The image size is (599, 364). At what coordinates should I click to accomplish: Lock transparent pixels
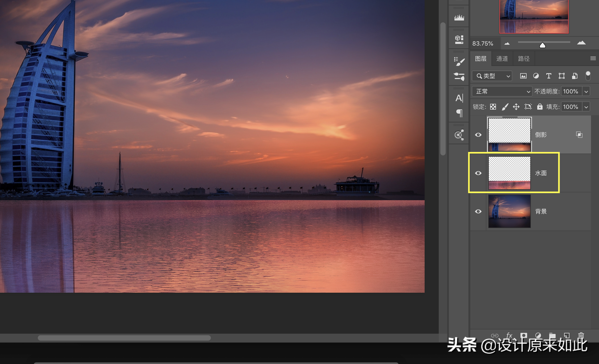pyautogui.click(x=493, y=107)
